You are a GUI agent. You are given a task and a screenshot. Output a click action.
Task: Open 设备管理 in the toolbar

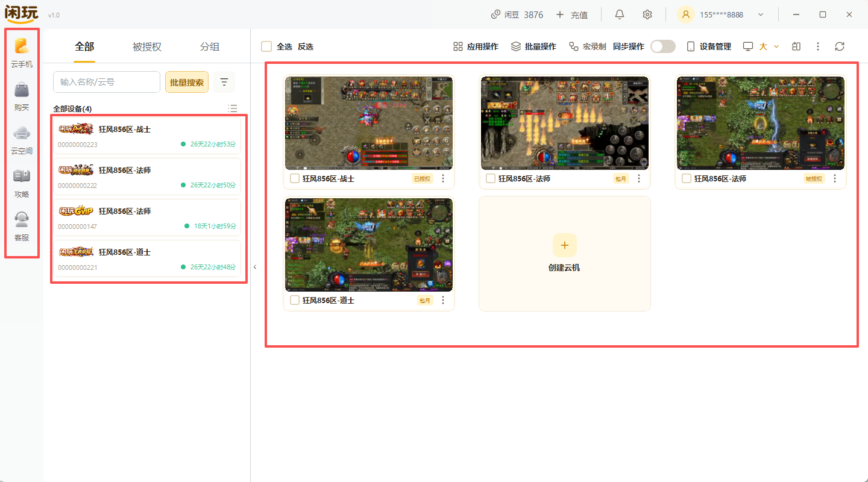709,46
